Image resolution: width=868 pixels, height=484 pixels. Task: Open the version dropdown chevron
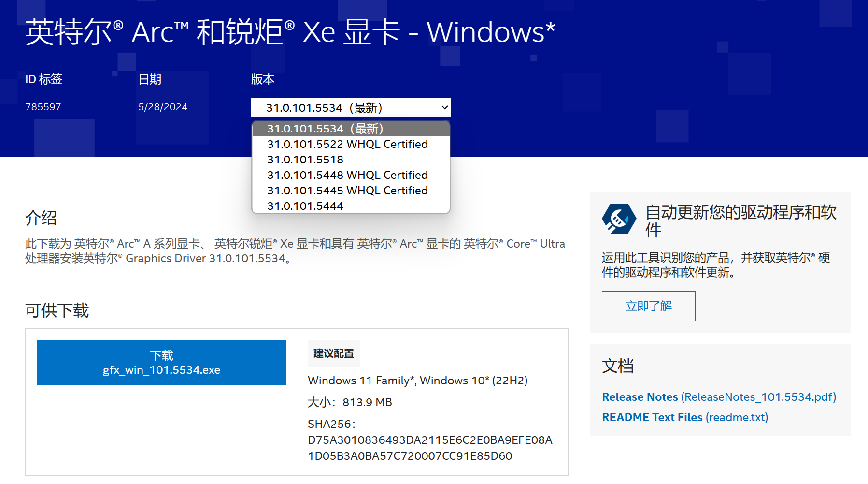click(445, 107)
